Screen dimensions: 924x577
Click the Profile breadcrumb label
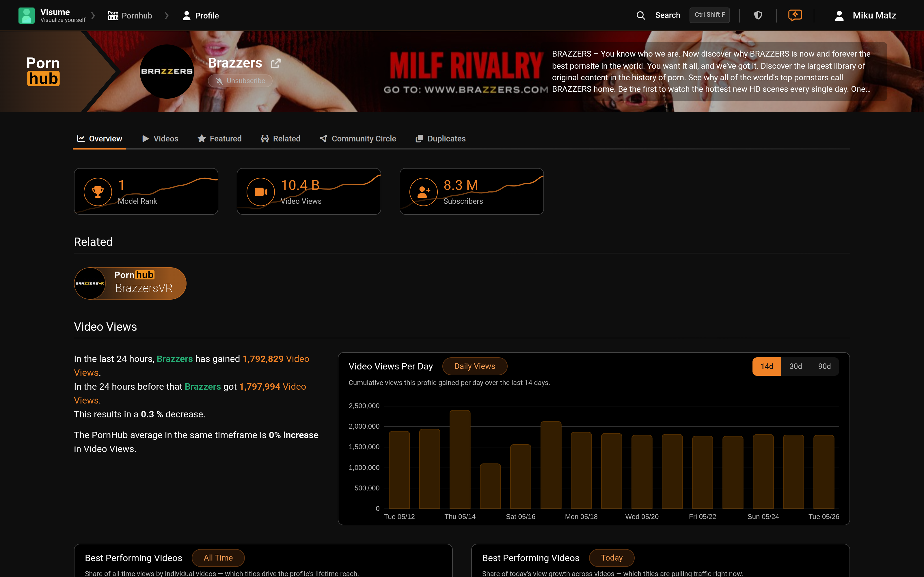pos(207,15)
